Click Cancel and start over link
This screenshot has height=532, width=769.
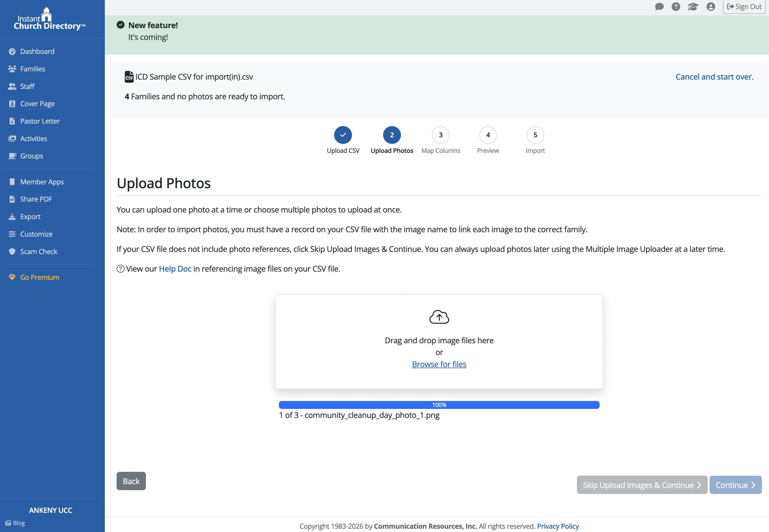point(714,77)
